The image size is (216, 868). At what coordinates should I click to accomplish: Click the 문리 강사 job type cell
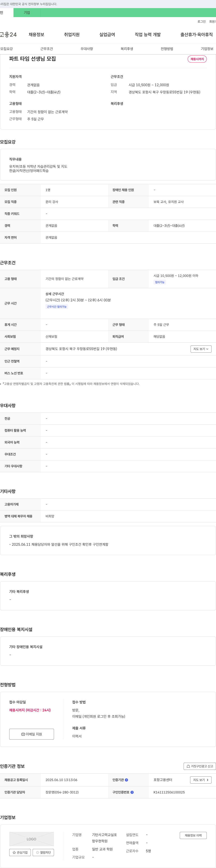(52, 202)
